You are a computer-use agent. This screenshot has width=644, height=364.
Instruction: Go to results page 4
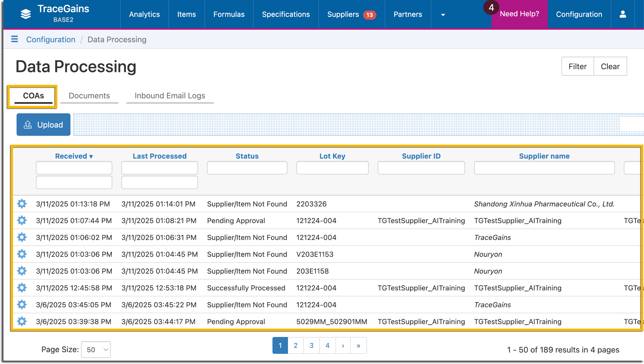[328, 345]
